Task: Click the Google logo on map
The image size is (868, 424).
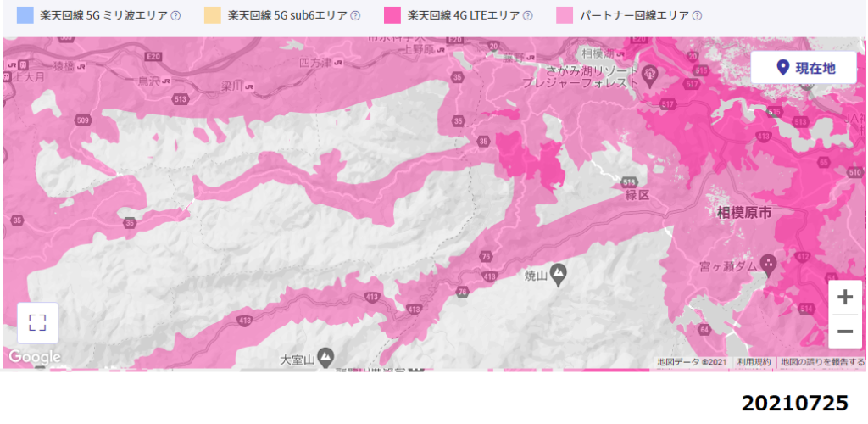Action: 34,357
